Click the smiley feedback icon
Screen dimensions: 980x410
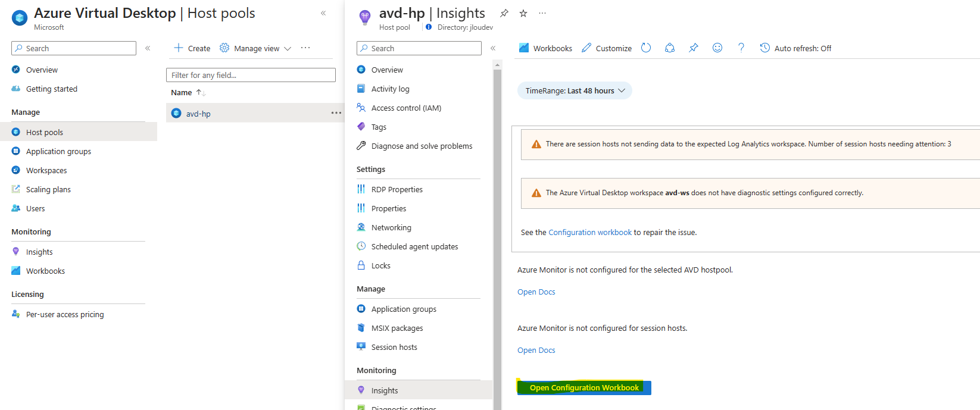click(717, 48)
